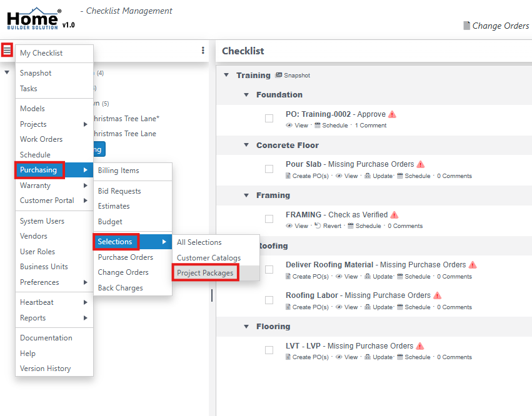Click the calendar Schedule icon under PO: Training-0002
532x416 pixels.
(x=317, y=125)
